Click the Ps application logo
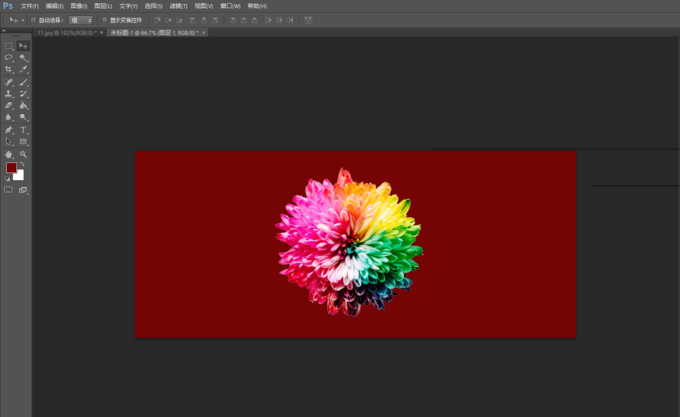The width and height of the screenshot is (680, 417). point(8,6)
